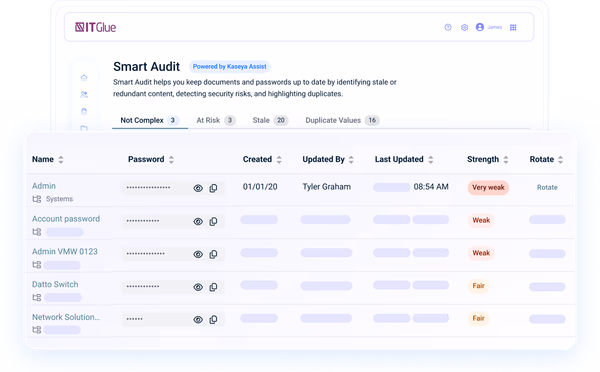600x372 pixels.
Task: Open the settings gear icon in header
Action: click(464, 28)
